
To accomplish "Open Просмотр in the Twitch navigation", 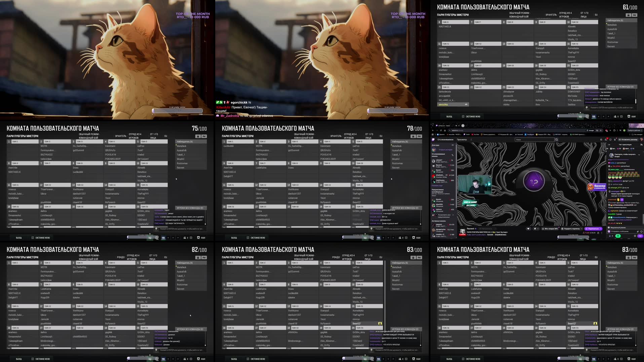I will pyautogui.click(x=462, y=140).
